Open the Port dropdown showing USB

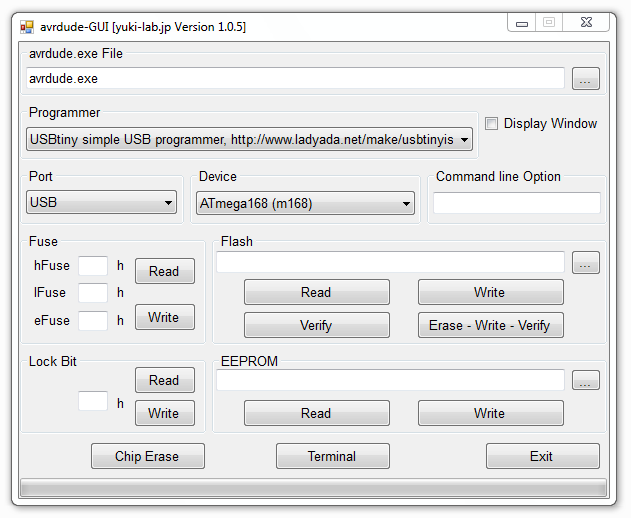click(x=101, y=202)
